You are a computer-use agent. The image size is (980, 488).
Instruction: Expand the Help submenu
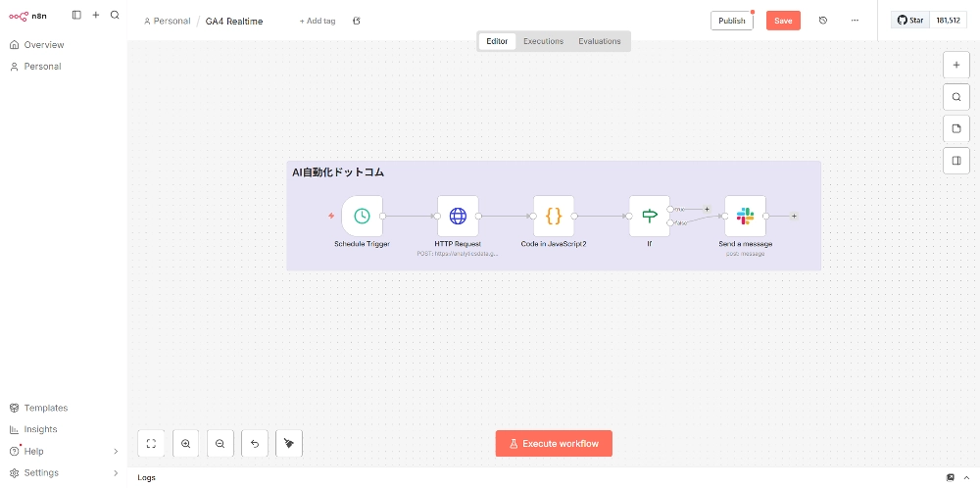point(116,451)
